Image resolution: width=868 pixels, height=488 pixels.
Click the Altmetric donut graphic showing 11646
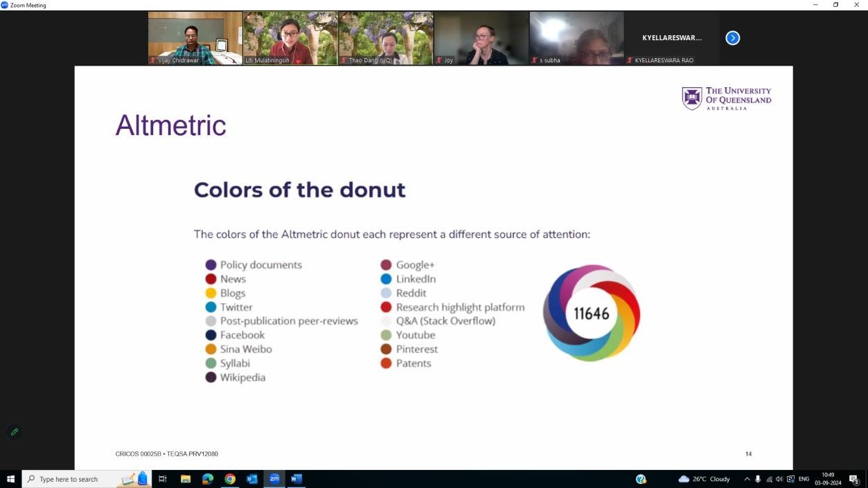591,313
